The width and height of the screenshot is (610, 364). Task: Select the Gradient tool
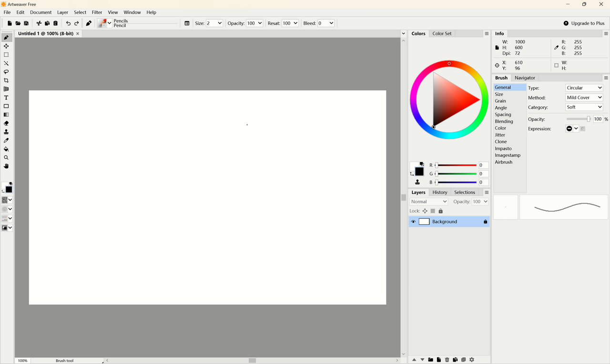[6, 114]
